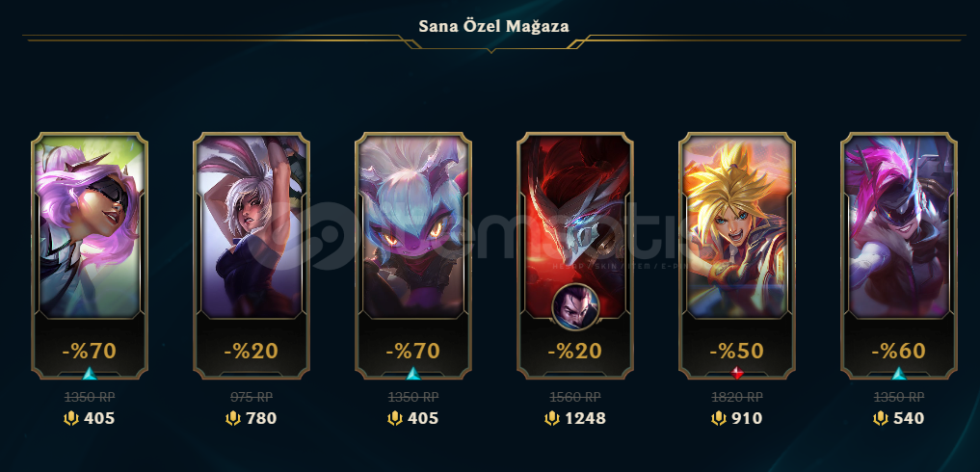Click the red gem icon under -%50 card
980x472 pixels.
(737, 374)
